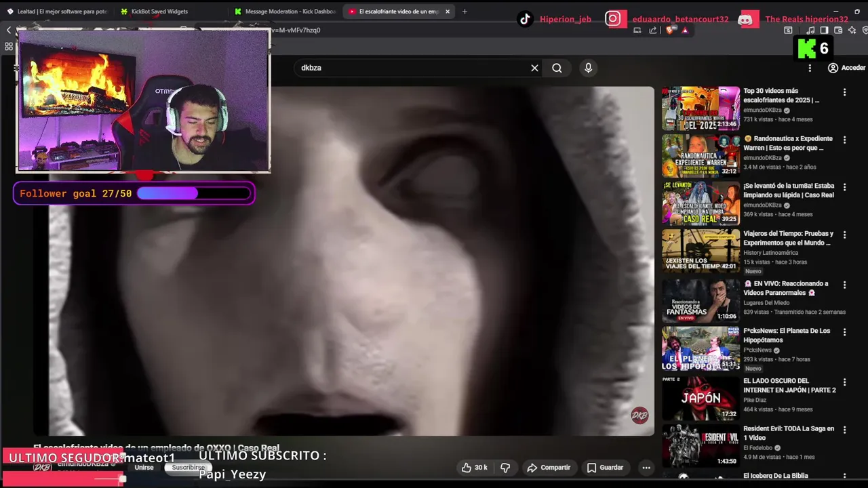Open the Compartir share dialog
The image size is (868, 488).
[549, 468]
